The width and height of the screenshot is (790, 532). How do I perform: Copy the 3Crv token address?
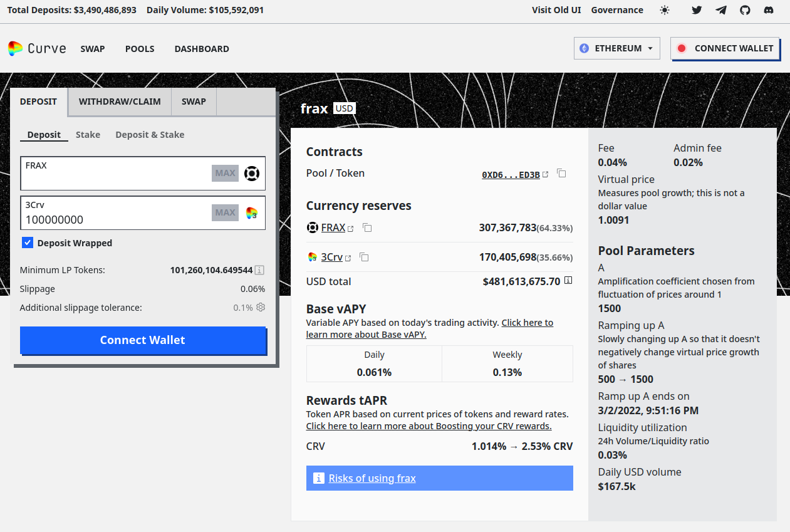(364, 257)
